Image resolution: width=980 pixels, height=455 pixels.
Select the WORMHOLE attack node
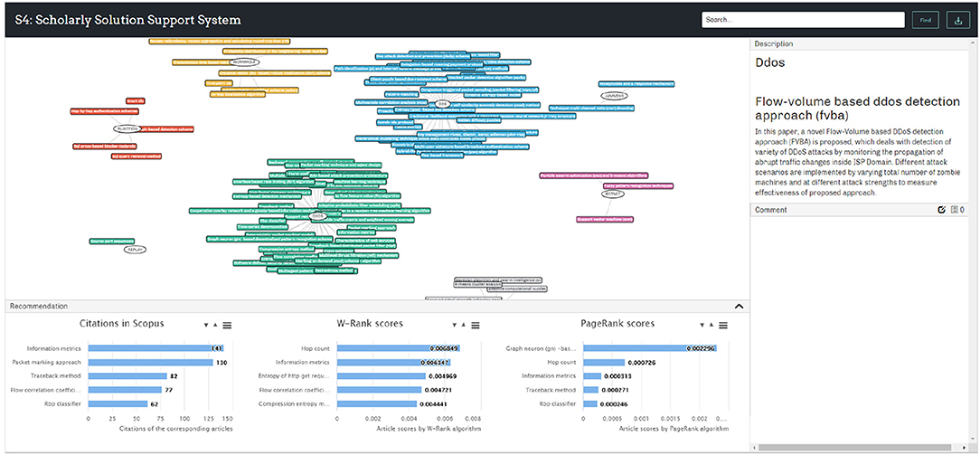[244, 62]
